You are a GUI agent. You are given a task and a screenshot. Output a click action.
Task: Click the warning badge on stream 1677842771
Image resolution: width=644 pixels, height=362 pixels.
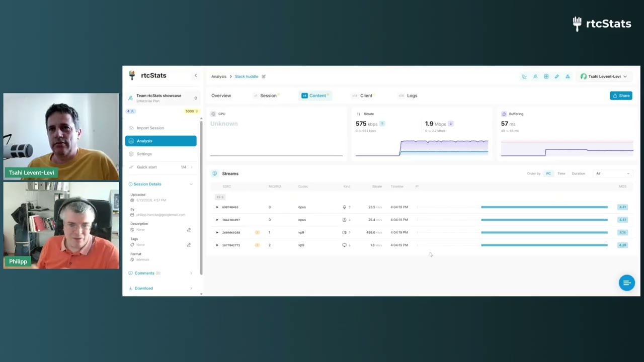pyautogui.click(x=257, y=245)
